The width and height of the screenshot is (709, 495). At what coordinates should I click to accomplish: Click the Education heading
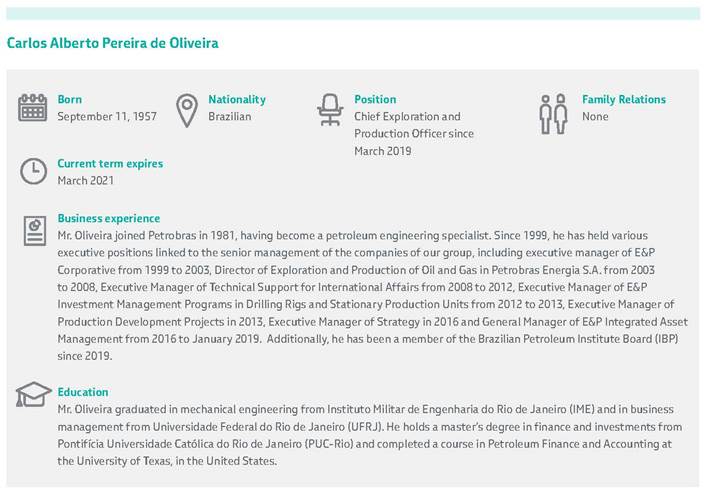pos(83,392)
